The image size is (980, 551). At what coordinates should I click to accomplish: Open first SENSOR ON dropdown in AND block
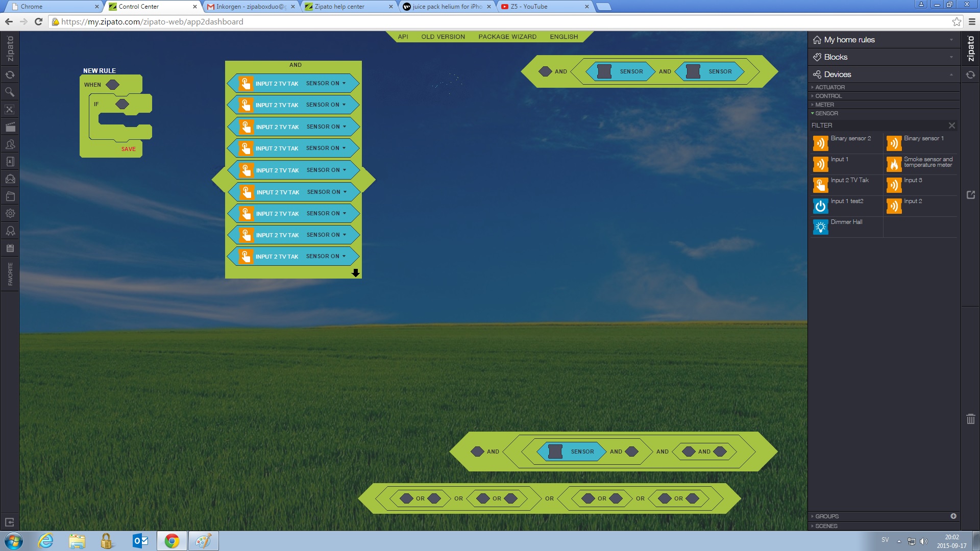(326, 83)
